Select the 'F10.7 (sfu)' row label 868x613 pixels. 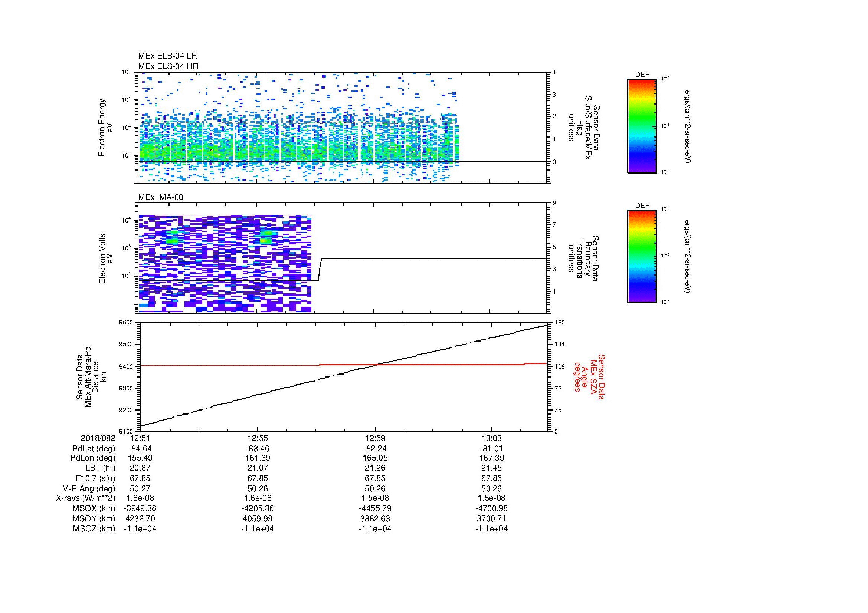point(95,478)
